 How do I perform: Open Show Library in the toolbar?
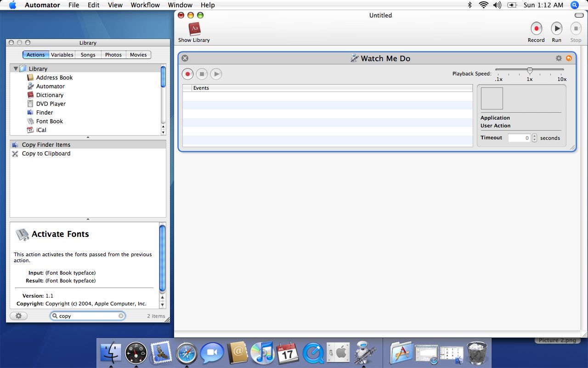(194, 32)
